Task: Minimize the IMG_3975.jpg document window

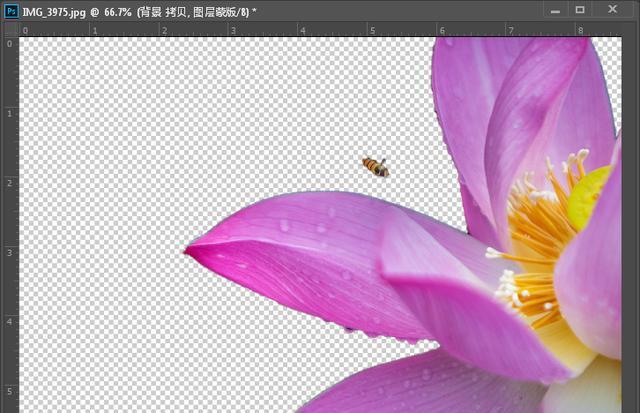Action: 555,10
